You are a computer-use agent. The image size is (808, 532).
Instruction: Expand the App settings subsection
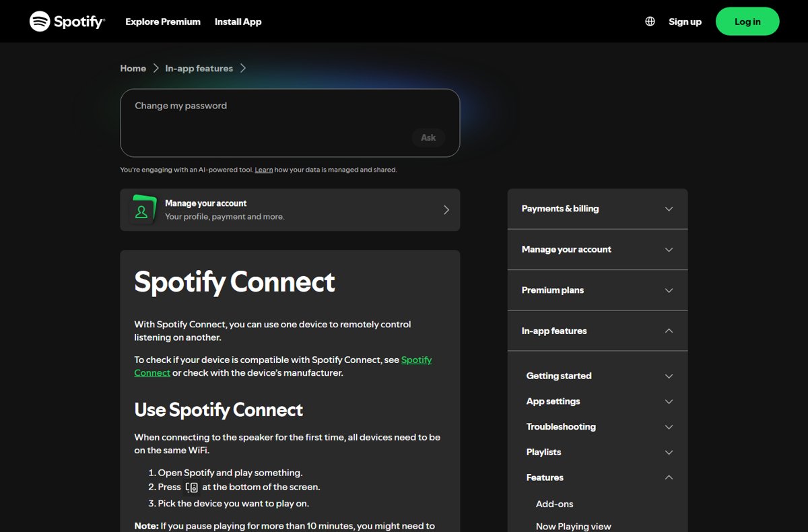[599, 401]
